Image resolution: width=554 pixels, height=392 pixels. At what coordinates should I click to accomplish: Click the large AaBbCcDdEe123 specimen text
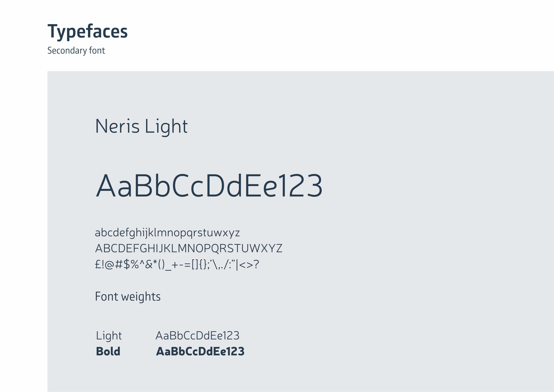coord(209,186)
